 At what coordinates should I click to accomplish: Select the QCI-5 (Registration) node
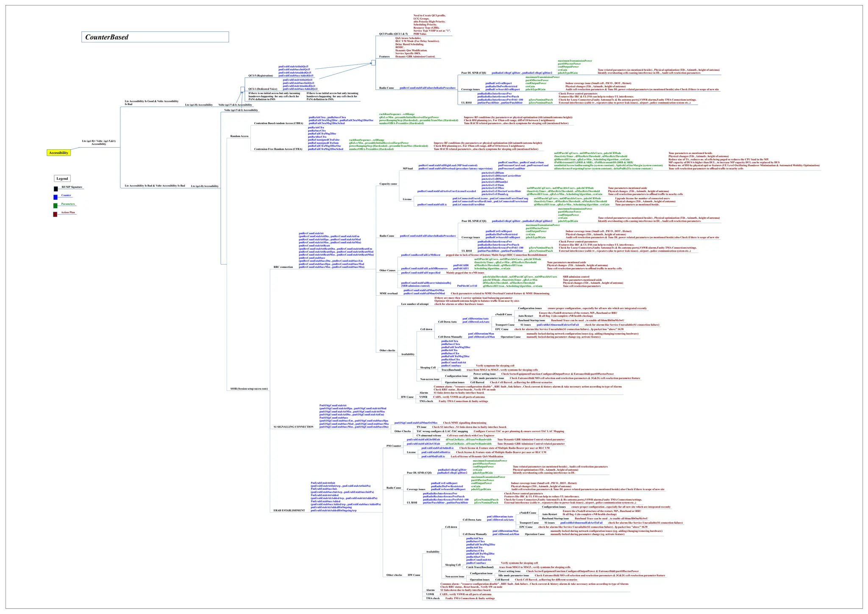coord(260,76)
